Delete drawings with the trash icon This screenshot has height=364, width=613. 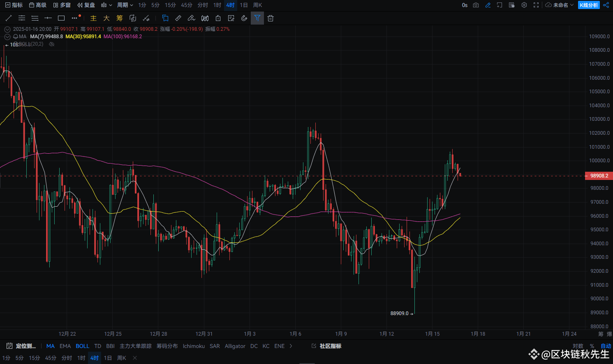point(271,18)
